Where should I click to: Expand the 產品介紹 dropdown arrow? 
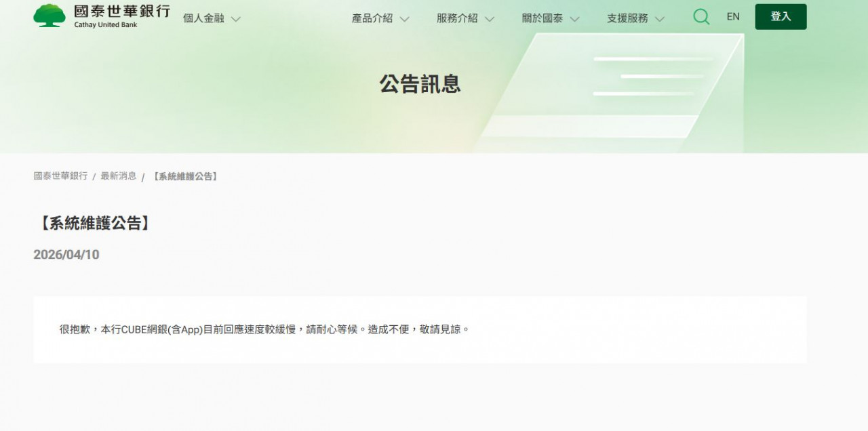(x=405, y=20)
